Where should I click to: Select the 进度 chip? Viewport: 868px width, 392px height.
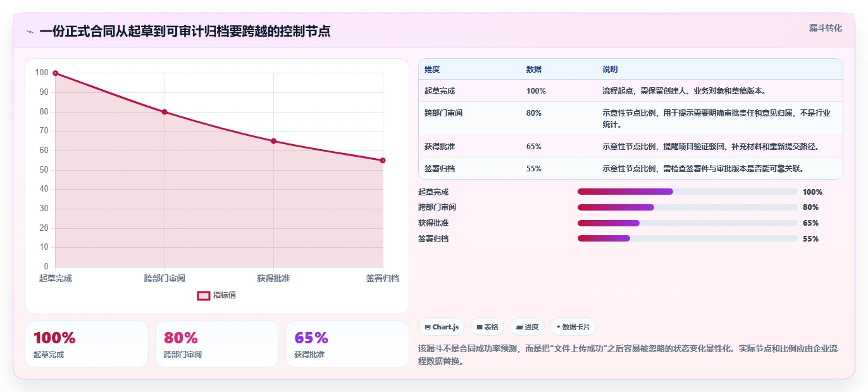pos(527,327)
